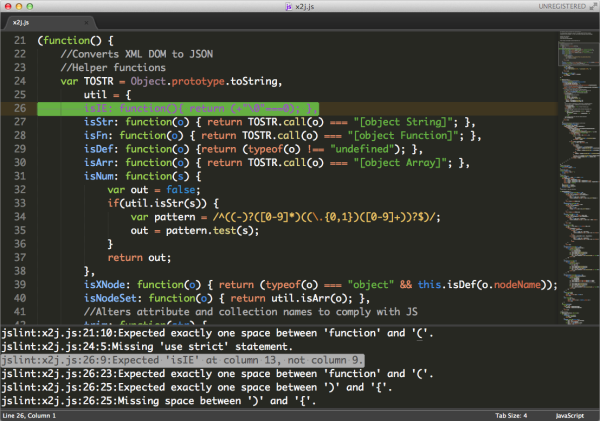Click the green zoom window button
600x421 pixels.
click(29, 6)
